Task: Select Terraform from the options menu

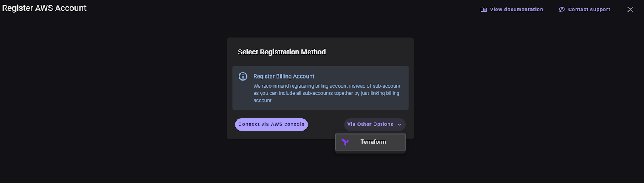Action: coord(370,142)
